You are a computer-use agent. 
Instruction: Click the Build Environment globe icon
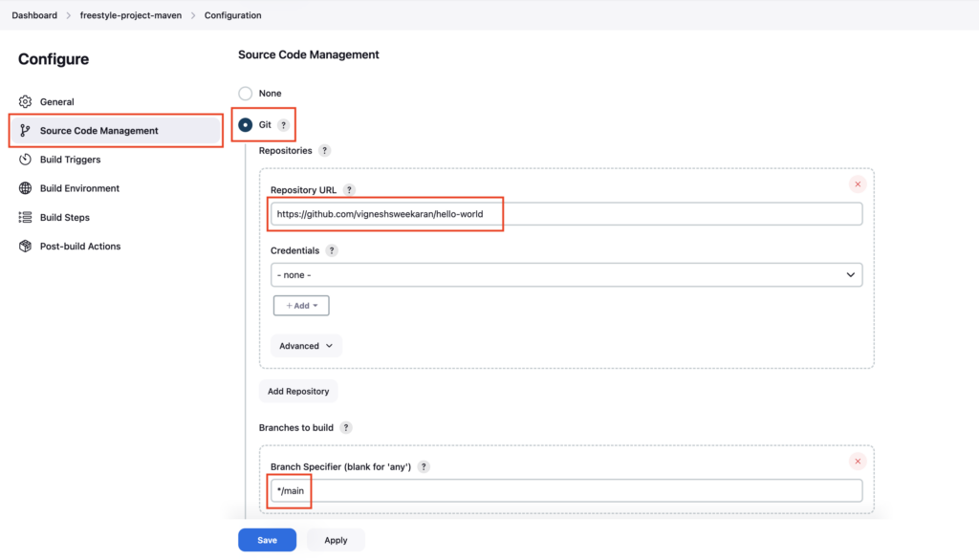coord(25,188)
